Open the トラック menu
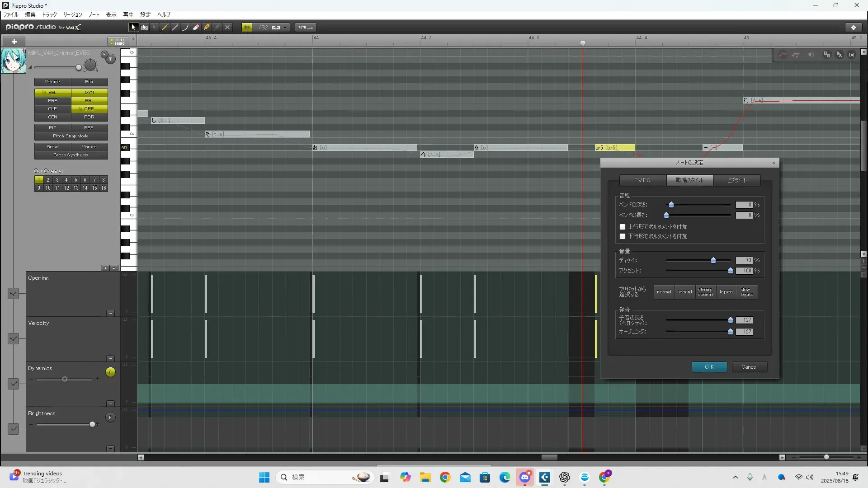The image size is (868, 488). point(49,15)
